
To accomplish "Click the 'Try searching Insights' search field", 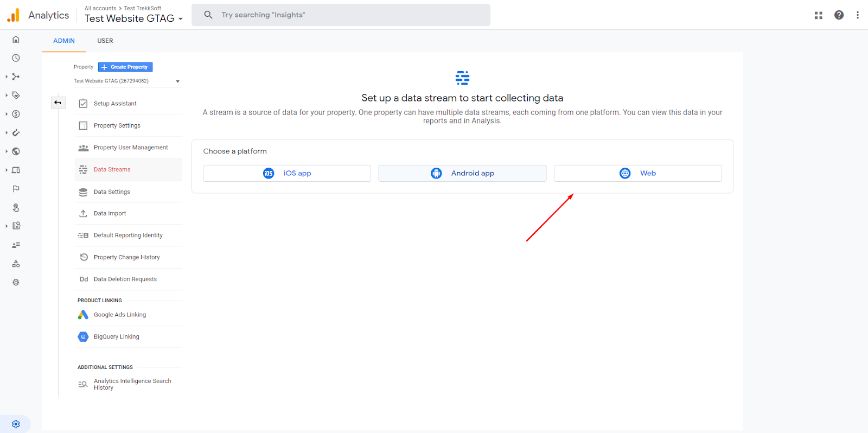I will pyautogui.click(x=341, y=15).
